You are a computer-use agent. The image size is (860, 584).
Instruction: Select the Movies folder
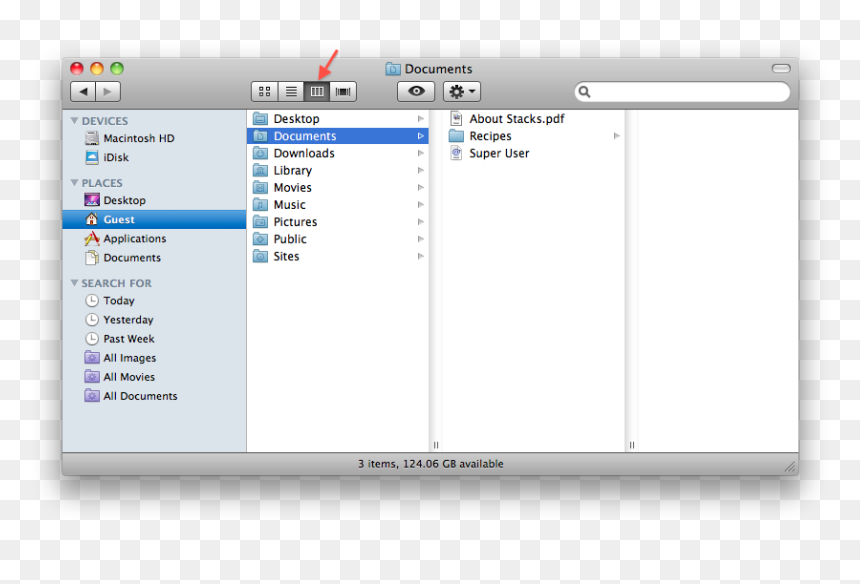pyautogui.click(x=338, y=188)
